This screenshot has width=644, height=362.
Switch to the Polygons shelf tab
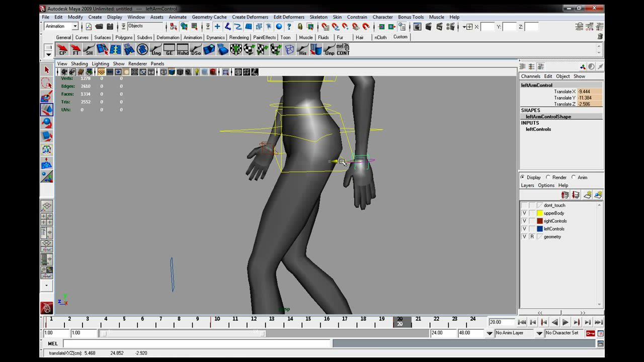pyautogui.click(x=124, y=37)
